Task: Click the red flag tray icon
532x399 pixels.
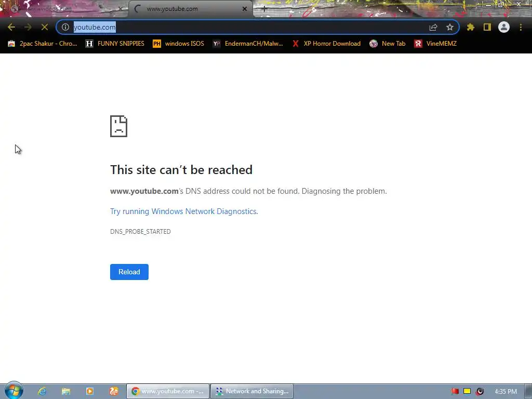Action: pyautogui.click(x=455, y=391)
